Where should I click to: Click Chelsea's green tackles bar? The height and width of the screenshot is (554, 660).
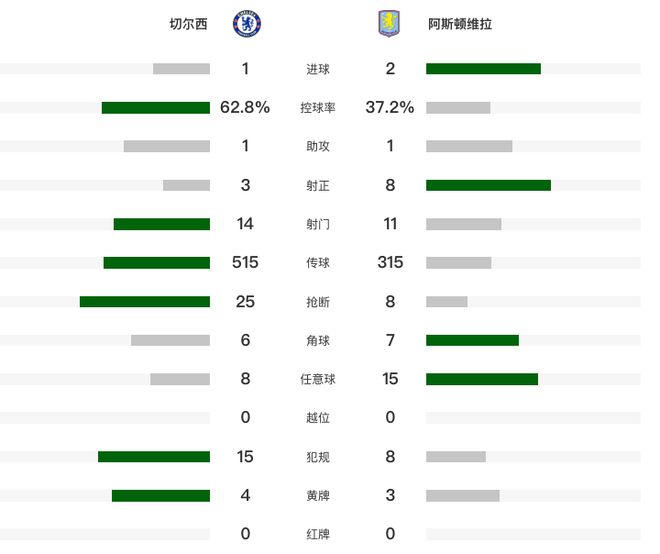pos(145,301)
